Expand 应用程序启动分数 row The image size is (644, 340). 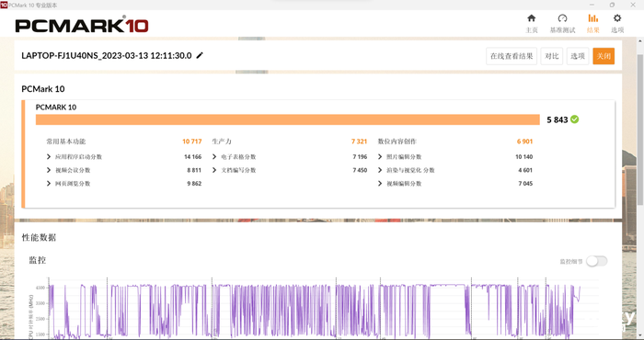coord(49,156)
